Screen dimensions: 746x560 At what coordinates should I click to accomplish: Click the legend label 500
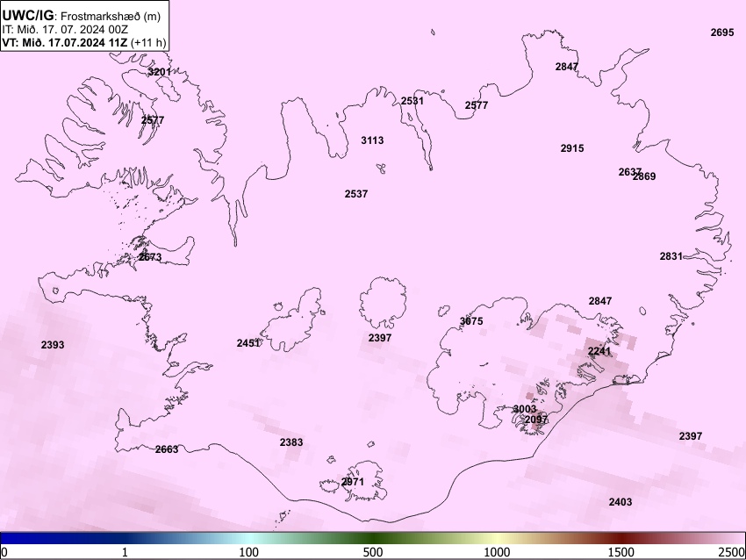click(373, 552)
